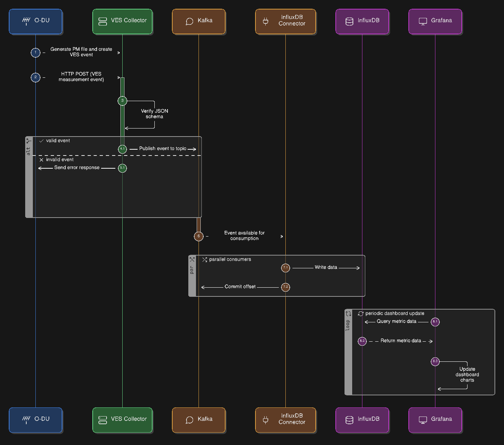Click the 'Query metric data' message label
This screenshot has width=504, height=445.
(396, 322)
